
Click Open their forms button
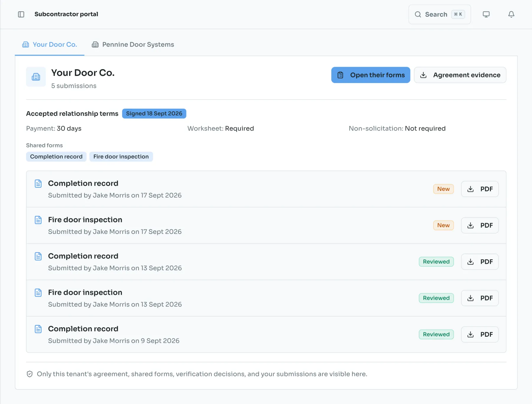371,75
